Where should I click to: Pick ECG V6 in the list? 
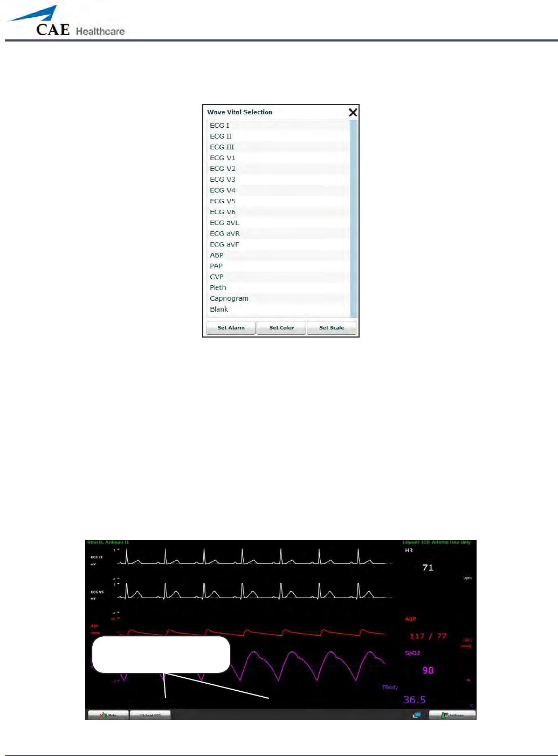click(278, 211)
